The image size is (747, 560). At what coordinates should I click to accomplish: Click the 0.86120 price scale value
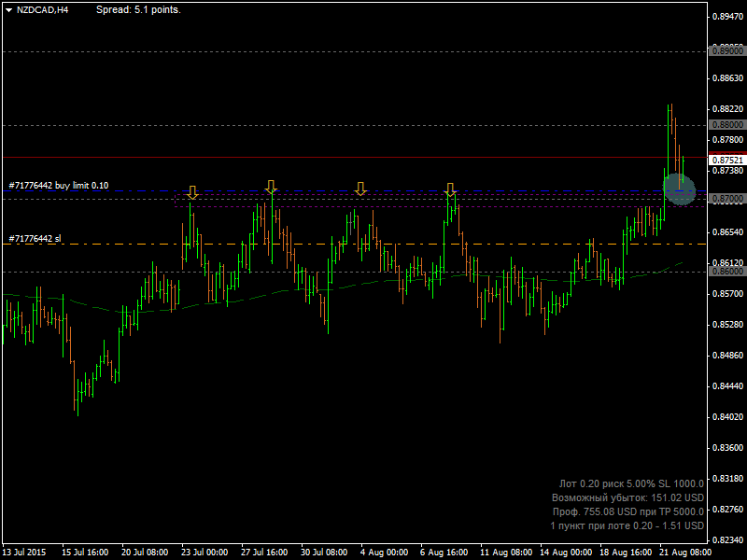point(727,263)
